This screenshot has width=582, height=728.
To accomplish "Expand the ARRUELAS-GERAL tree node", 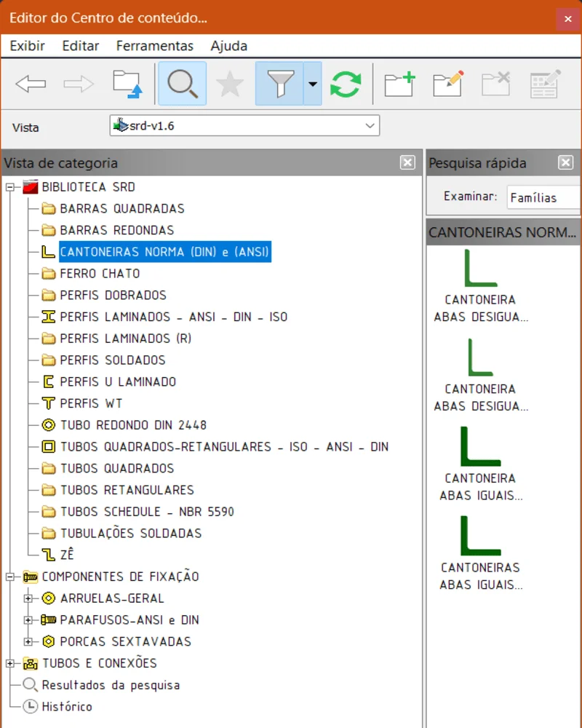I will coord(29,598).
